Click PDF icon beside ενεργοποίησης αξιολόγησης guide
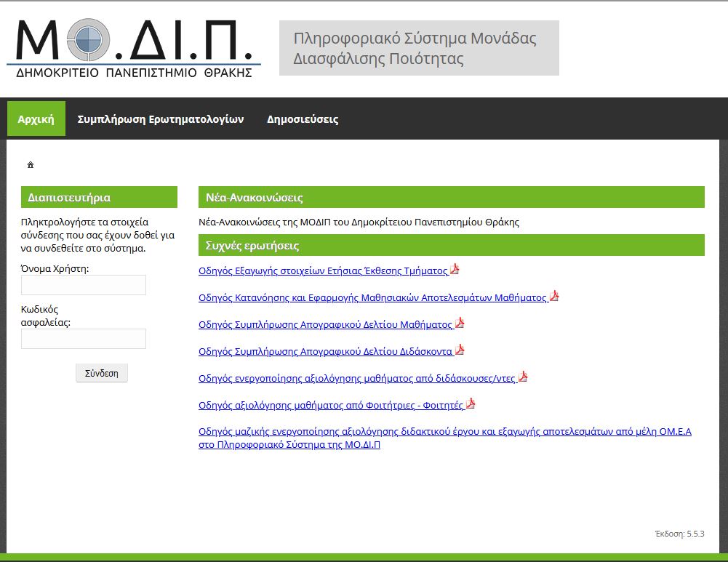Image resolution: width=728 pixels, height=562 pixels. 522,377
